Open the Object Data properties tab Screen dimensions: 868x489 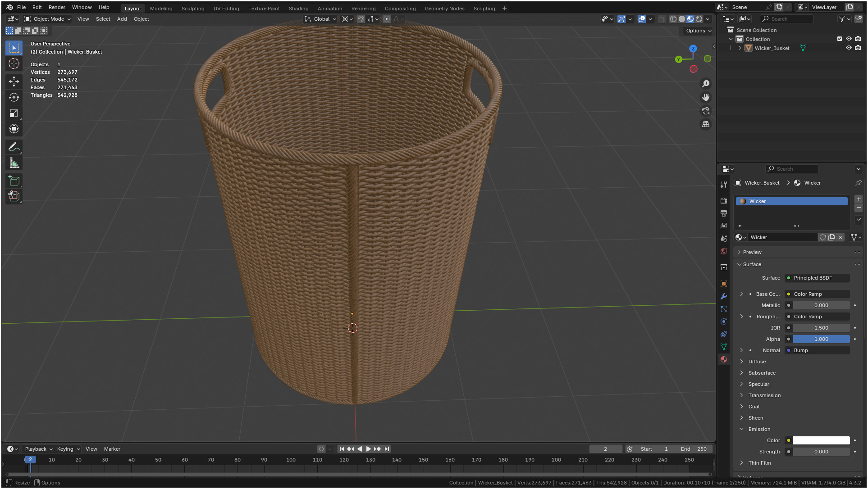click(x=724, y=347)
